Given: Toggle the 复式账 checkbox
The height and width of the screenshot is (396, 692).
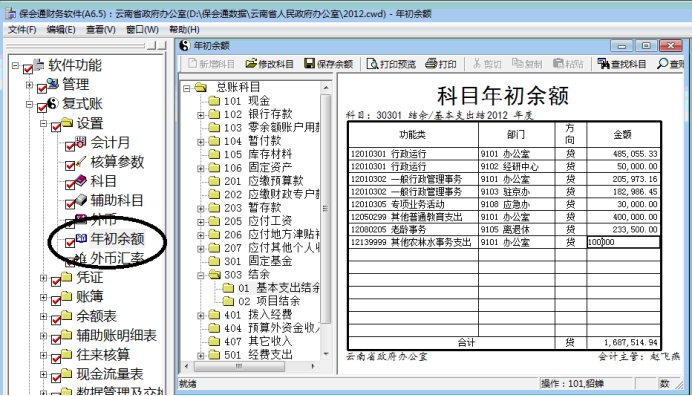Looking at the screenshot, I should pos(42,108).
